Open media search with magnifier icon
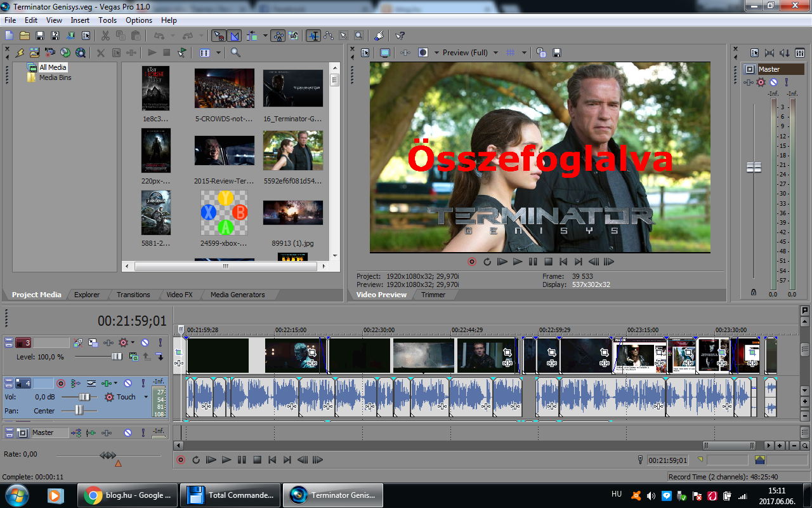 click(x=235, y=52)
